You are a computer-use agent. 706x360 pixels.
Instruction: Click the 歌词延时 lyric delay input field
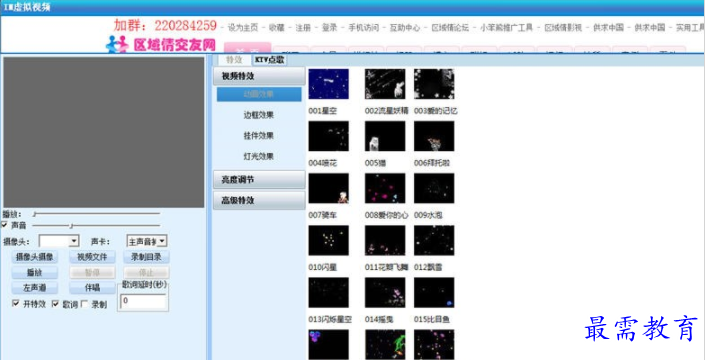[x=144, y=301]
